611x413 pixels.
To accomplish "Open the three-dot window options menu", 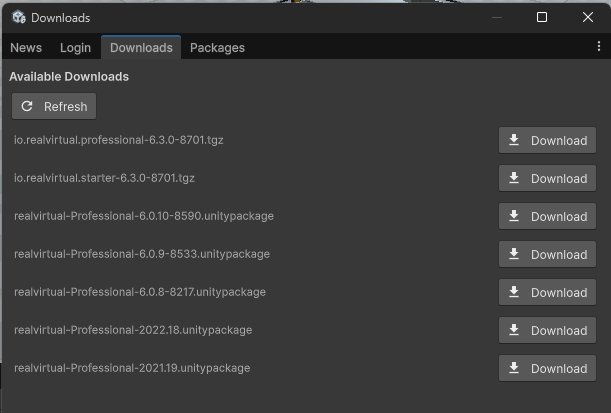I will pos(599,47).
